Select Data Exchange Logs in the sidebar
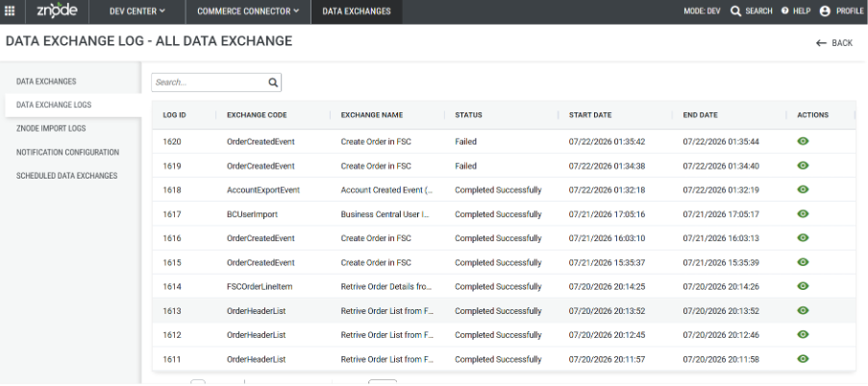 pyautogui.click(x=54, y=105)
